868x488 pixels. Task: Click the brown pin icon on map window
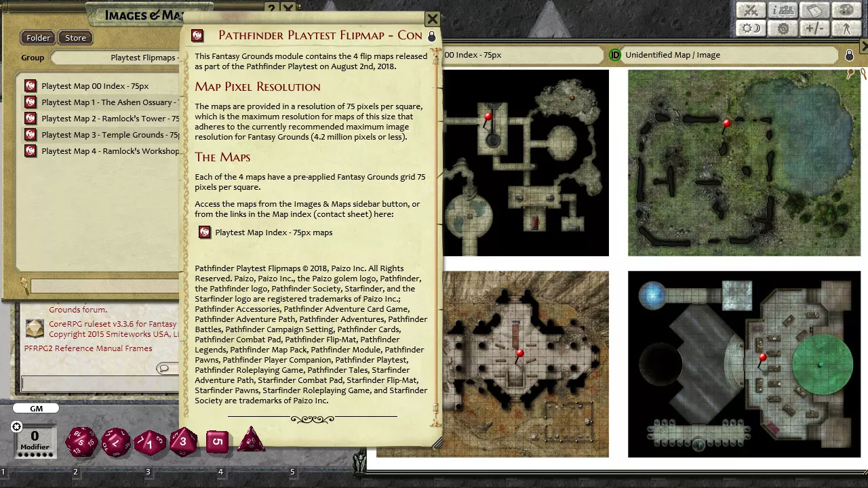pos(850,74)
